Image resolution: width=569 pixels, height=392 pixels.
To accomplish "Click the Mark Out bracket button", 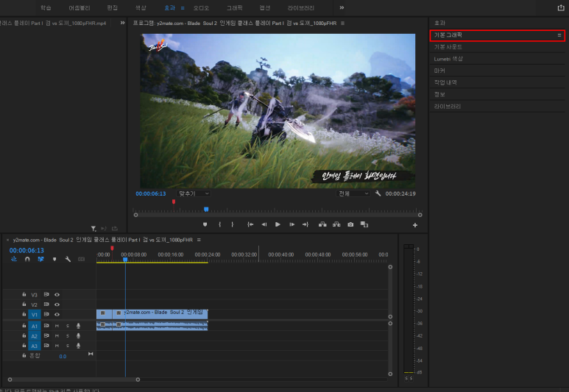I will [x=233, y=224].
